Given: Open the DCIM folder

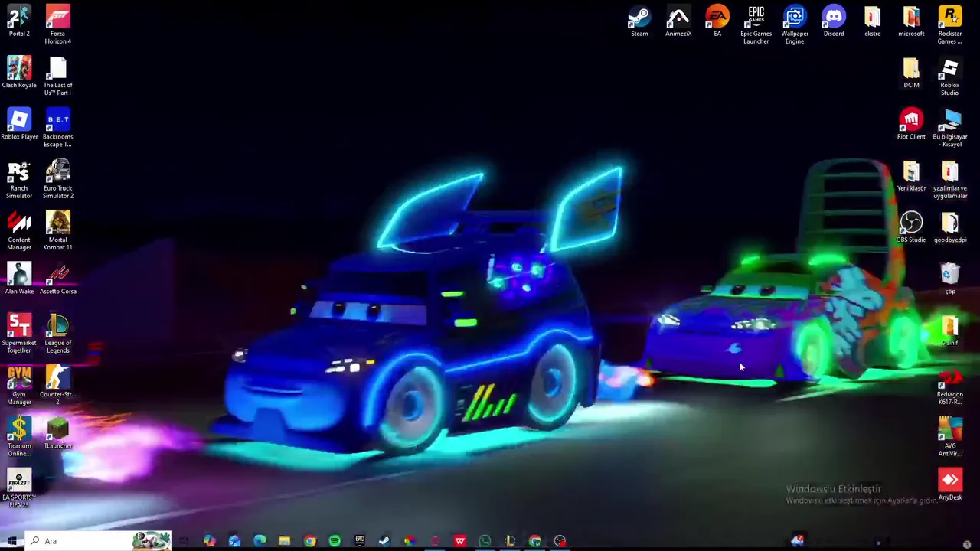Looking at the screenshot, I should 911,72.
